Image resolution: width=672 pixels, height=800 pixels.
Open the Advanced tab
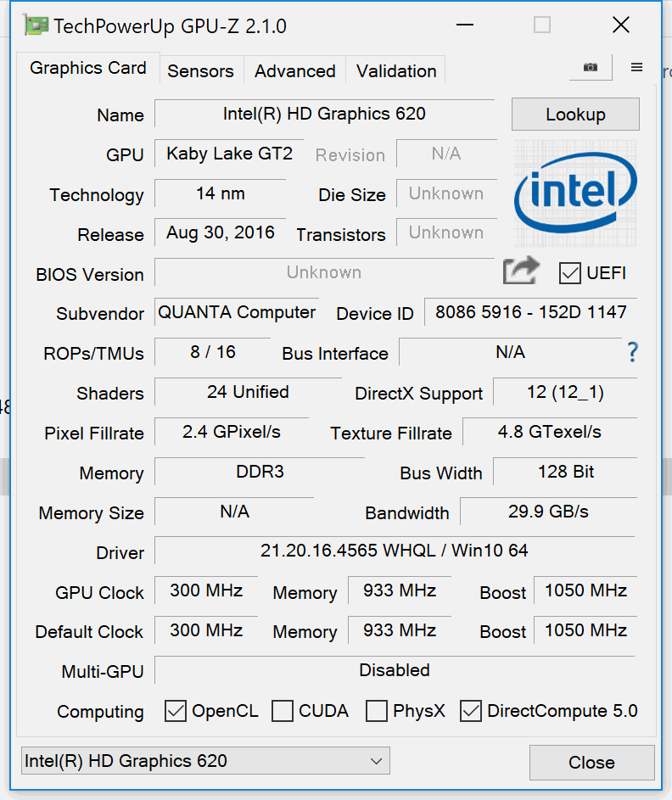294,70
